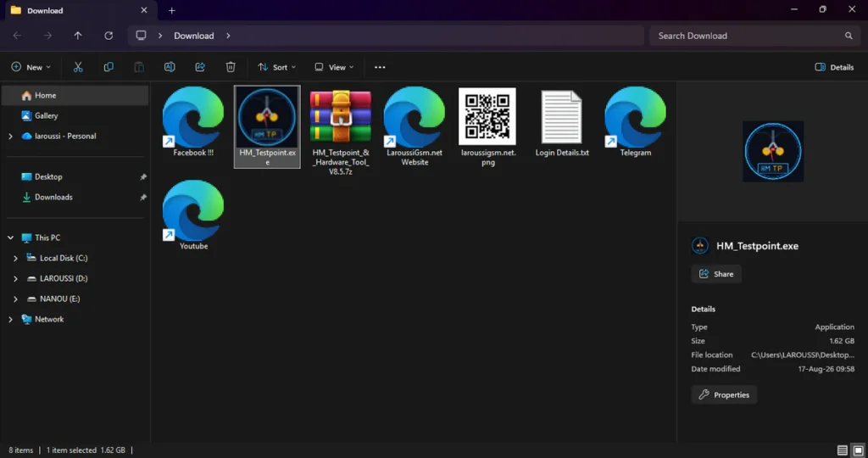Viewport: 868px width, 458px height.
Task: Click the 1.62 GB size value
Action: pyautogui.click(x=842, y=341)
